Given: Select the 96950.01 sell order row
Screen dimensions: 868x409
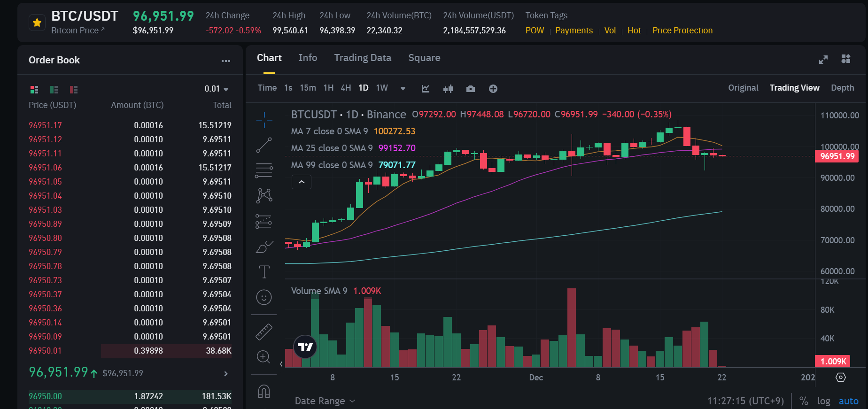Looking at the screenshot, I should click(130, 351).
